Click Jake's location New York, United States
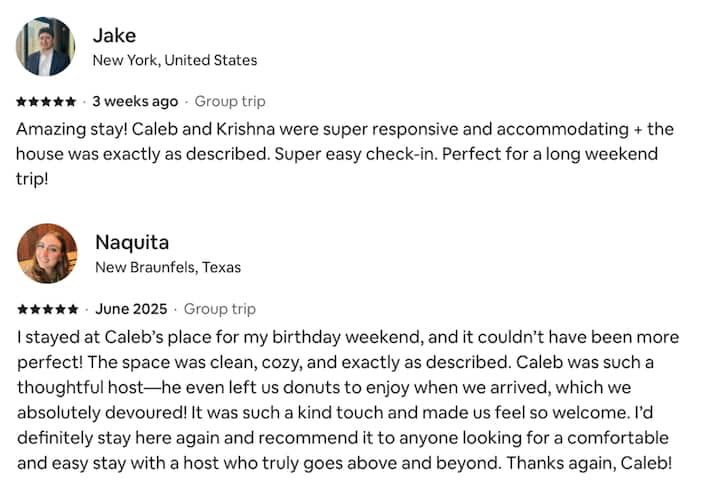The image size is (720, 490). [174, 60]
